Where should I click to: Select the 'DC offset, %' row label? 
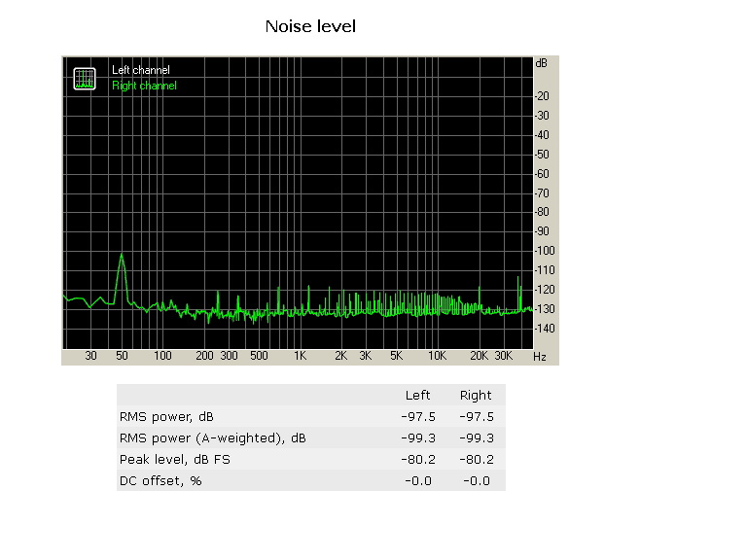[x=160, y=481]
